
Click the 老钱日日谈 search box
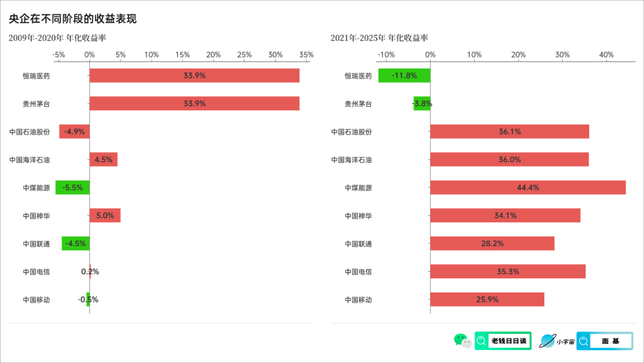point(503,341)
